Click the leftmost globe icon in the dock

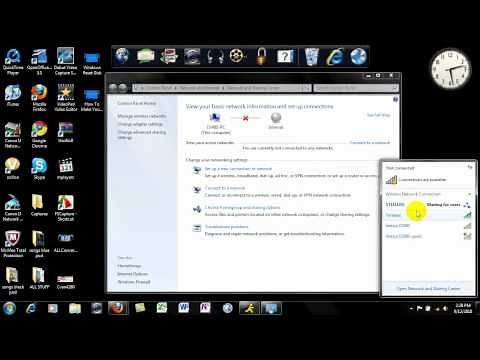122,56
